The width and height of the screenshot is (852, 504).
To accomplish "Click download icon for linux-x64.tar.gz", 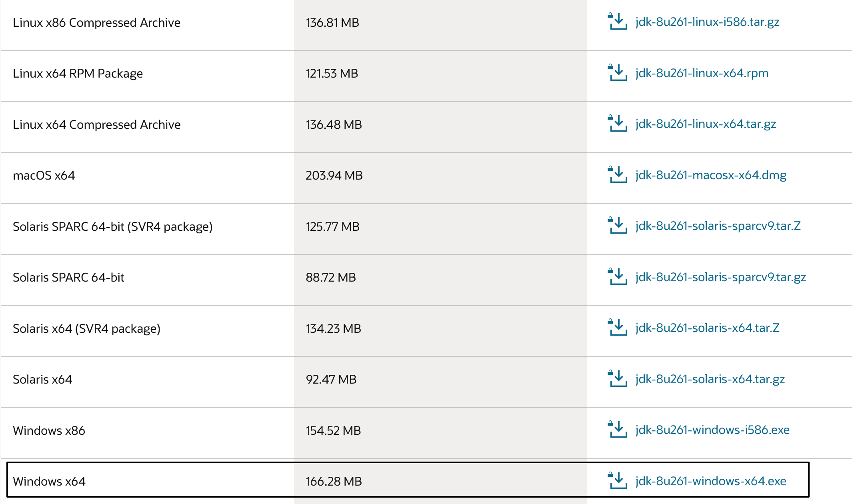I will [x=618, y=124].
